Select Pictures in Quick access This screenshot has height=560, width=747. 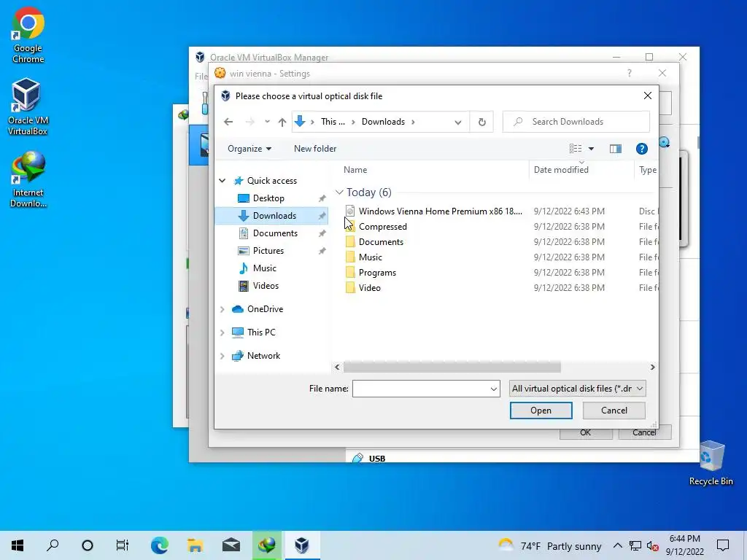pyautogui.click(x=268, y=251)
